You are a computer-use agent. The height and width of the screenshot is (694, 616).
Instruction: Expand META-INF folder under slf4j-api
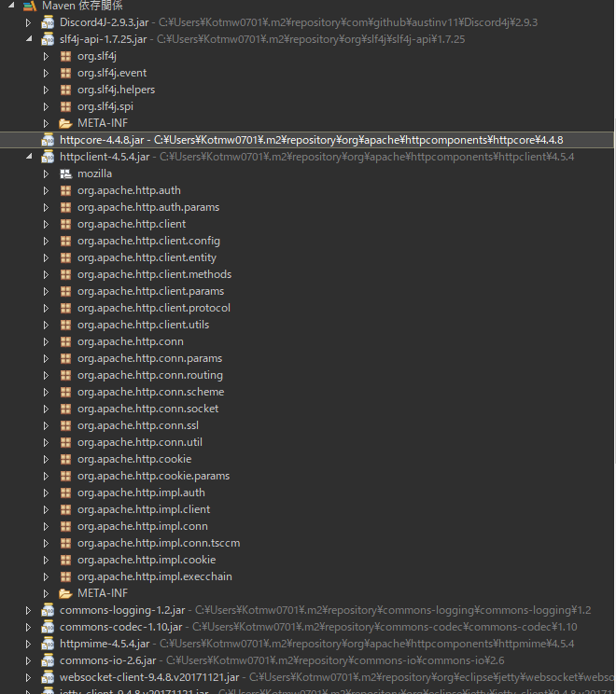(46, 123)
